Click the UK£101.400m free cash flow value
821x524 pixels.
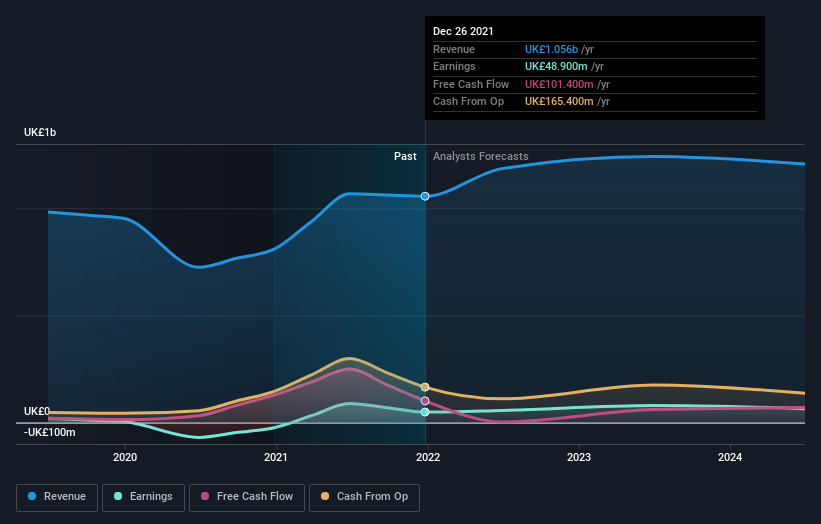(559, 84)
